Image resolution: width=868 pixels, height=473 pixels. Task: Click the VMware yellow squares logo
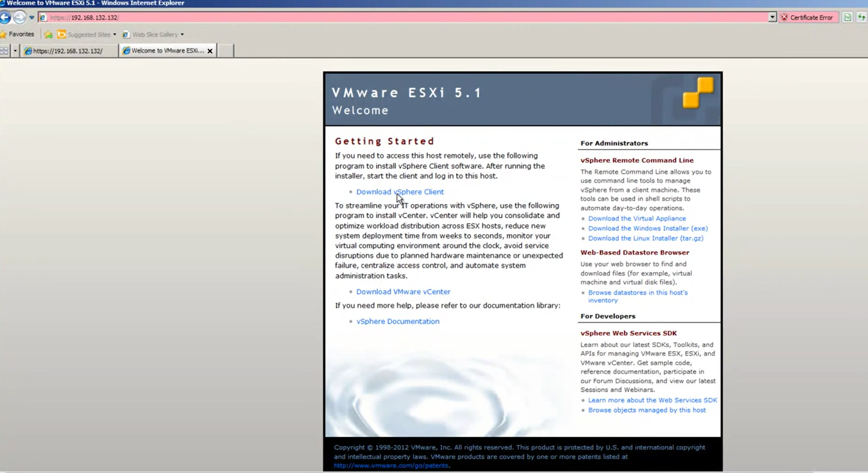point(697,93)
